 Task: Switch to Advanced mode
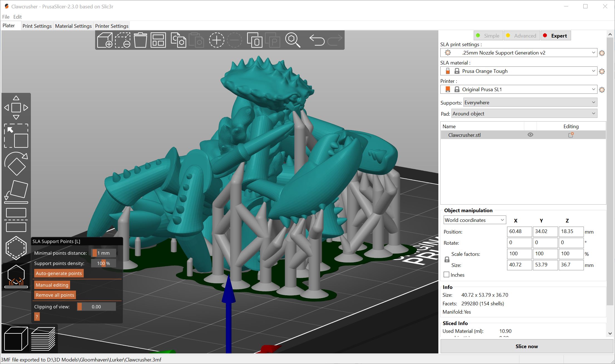pos(522,36)
